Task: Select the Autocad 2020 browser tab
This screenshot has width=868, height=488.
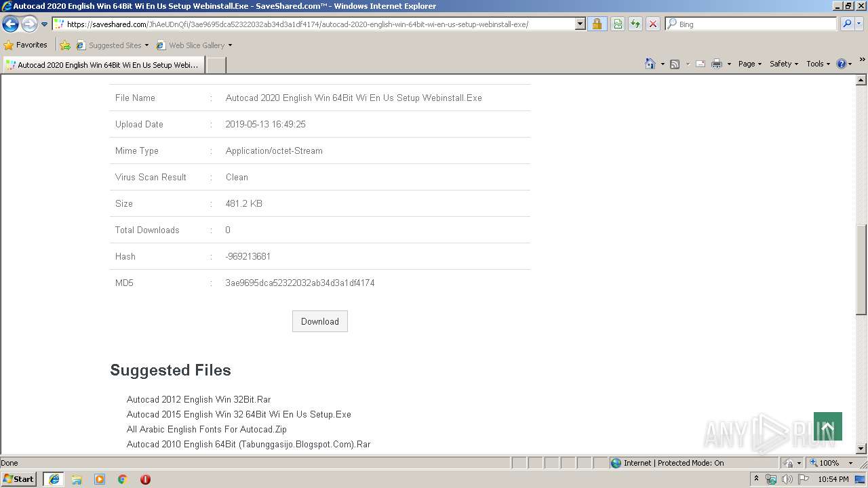Action: click(102, 65)
